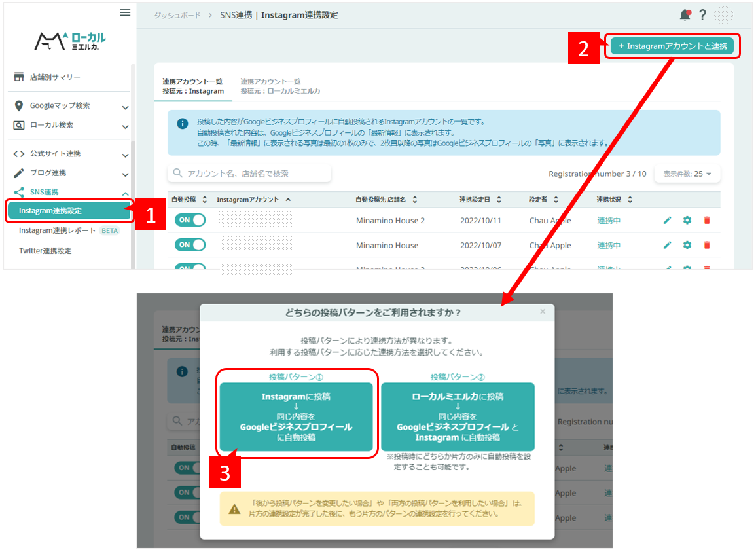Open settings gear for 2022/10/07 row
Screen dimensions: 756x550
point(687,245)
